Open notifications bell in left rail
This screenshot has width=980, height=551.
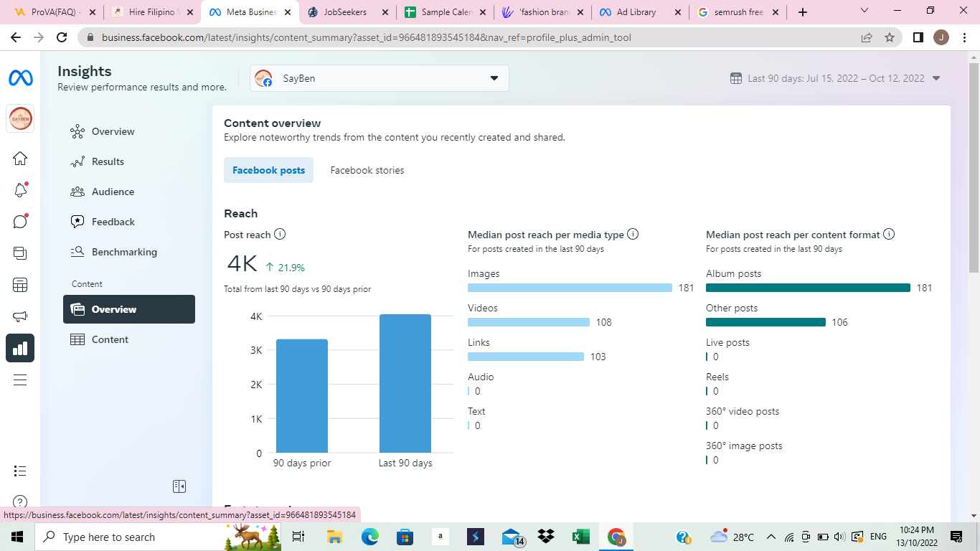[20, 190]
